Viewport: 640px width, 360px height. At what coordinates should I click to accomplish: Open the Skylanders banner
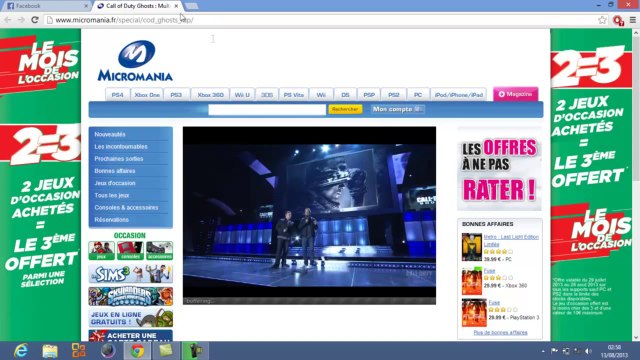pos(131,296)
